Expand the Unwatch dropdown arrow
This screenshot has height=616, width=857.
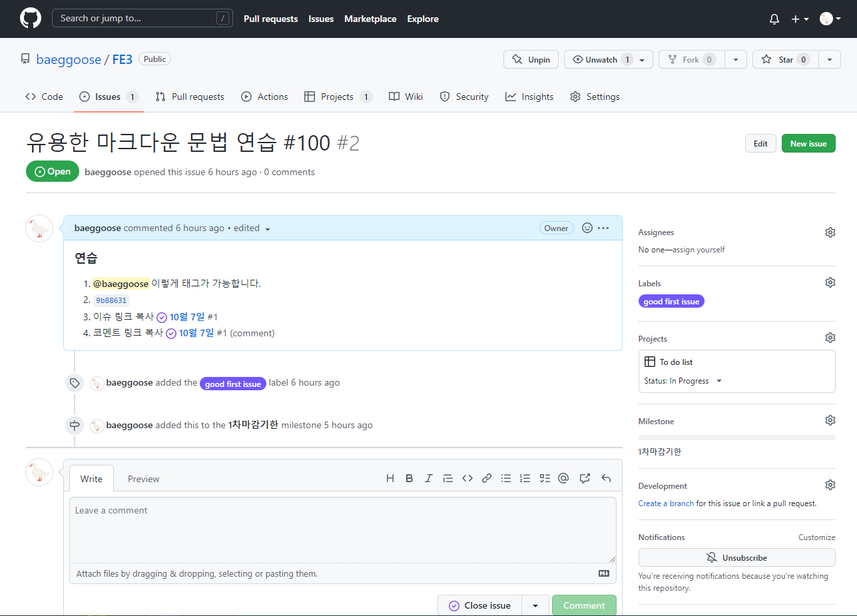[642, 59]
